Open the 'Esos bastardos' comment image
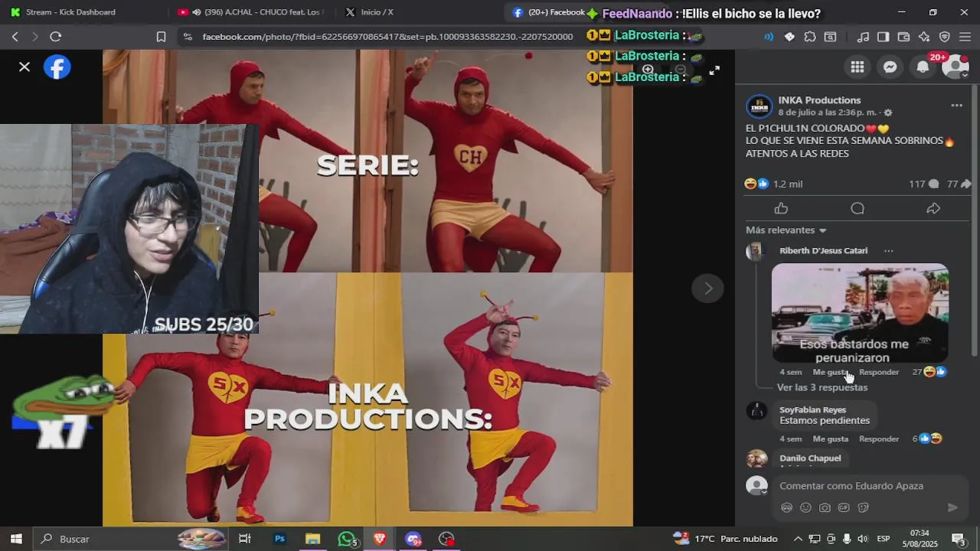Viewport: 980px width, 551px height. [860, 313]
